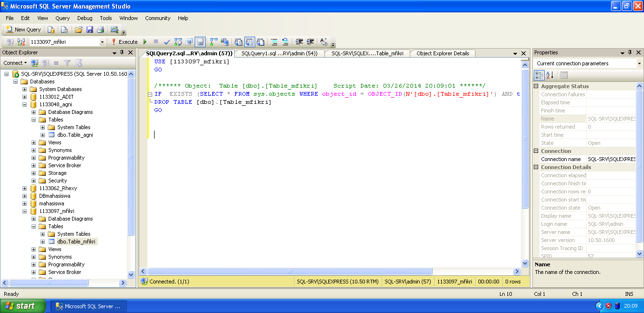This screenshot has height=313, width=644.
Task: Toggle IntelliSense enabled toolbar icon
Action: 200,42
